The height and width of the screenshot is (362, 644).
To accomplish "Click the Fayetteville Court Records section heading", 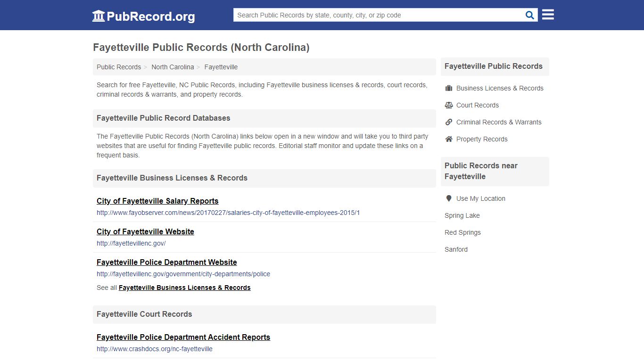I will click(144, 314).
